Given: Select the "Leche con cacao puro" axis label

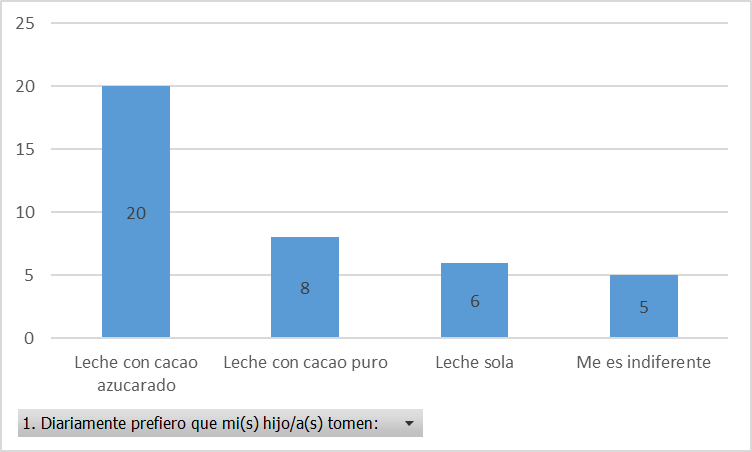Looking at the screenshot, I should pyautogui.click(x=305, y=362).
